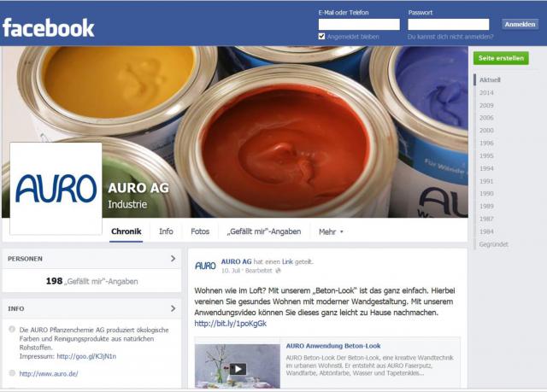Jump to 2009 in the timeline
This screenshot has width=547, height=392.
click(486, 105)
